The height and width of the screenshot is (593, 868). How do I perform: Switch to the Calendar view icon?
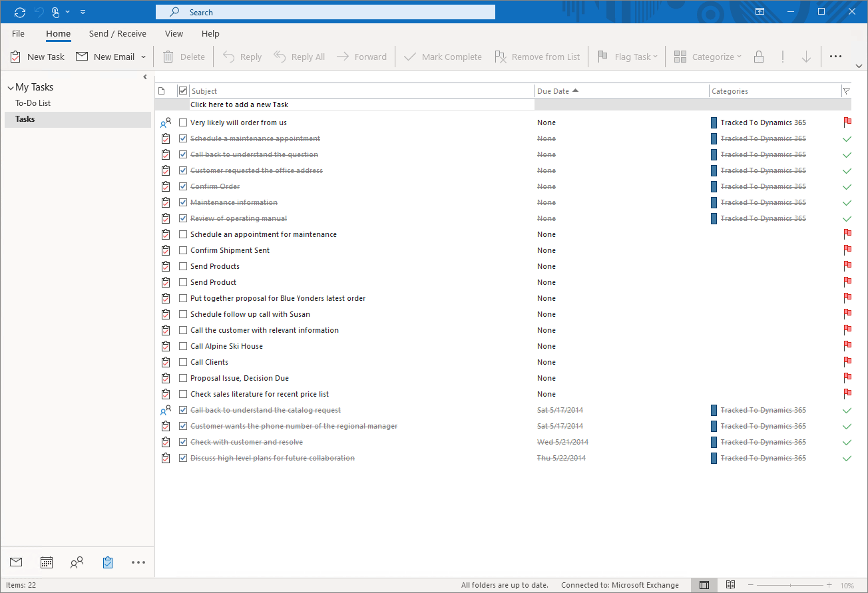(x=46, y=562)
